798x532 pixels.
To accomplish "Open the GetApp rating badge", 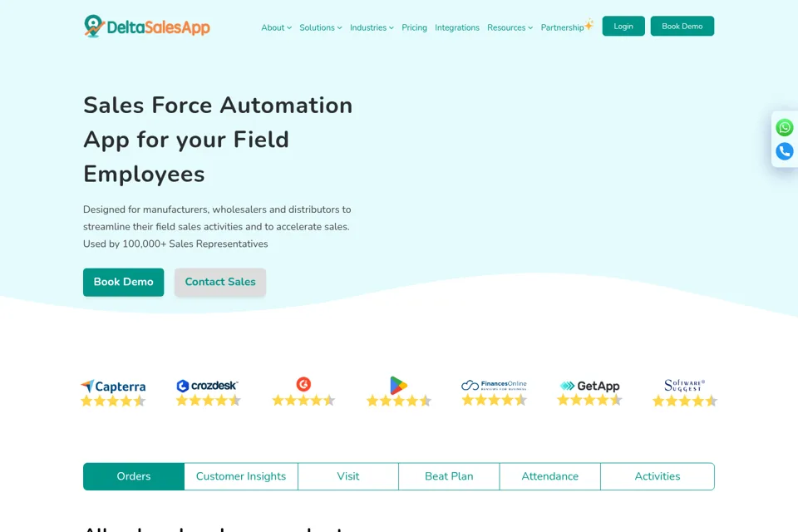I will tap(589, 392).
